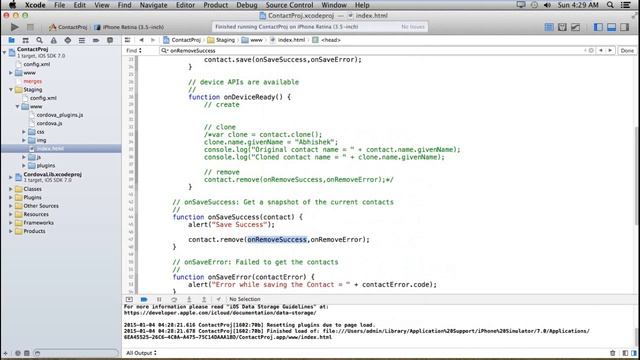Select ContactProj scheme in toolbar

point(68,27)
